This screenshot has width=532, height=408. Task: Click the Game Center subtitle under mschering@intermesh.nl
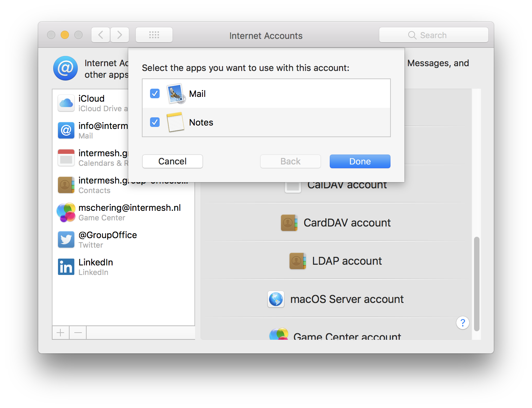(102, 218)
